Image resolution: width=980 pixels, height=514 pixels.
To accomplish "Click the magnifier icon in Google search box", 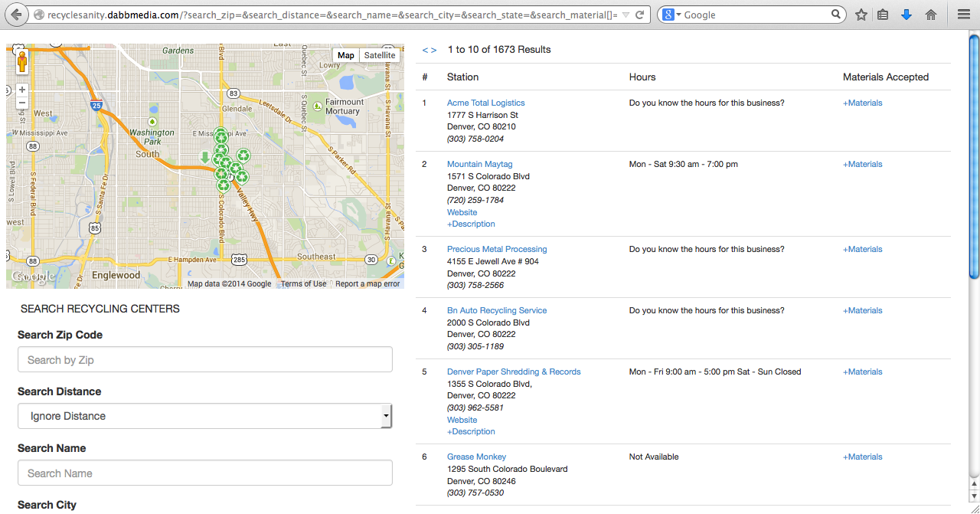I will click(836, 15).
